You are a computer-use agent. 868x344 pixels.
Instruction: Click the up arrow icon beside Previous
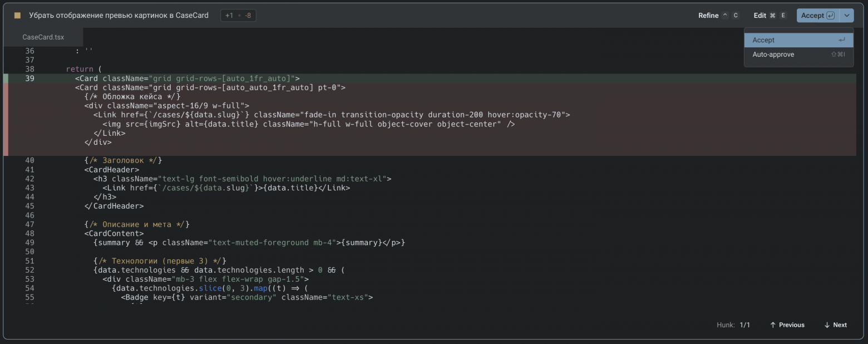click(773, 325)
